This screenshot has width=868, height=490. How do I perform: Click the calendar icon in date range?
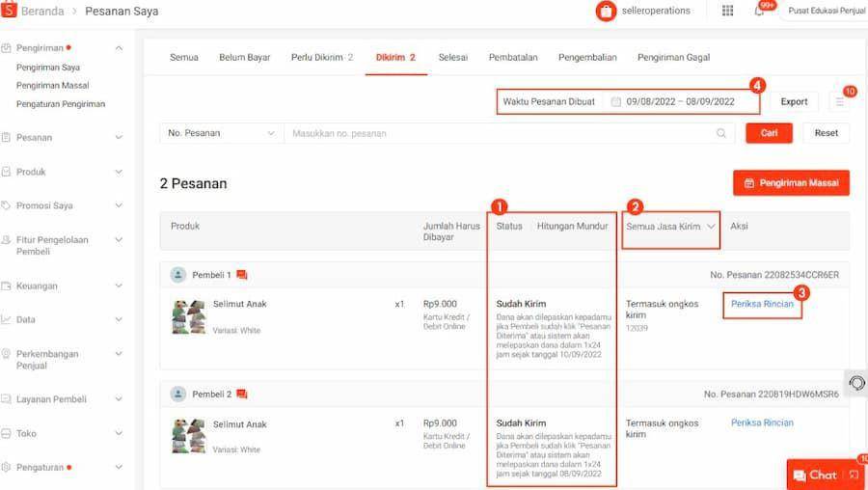(615, 102)
